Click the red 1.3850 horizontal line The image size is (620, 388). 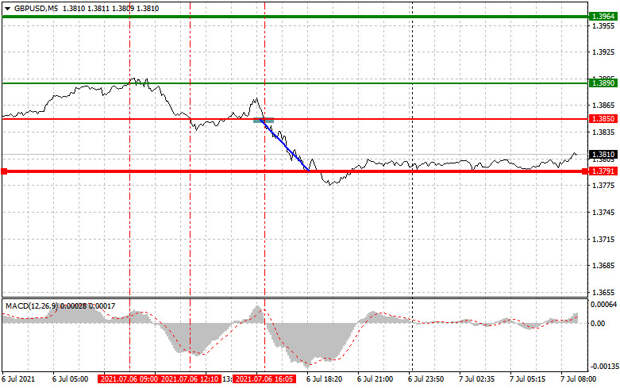click(x=295, y=119)
